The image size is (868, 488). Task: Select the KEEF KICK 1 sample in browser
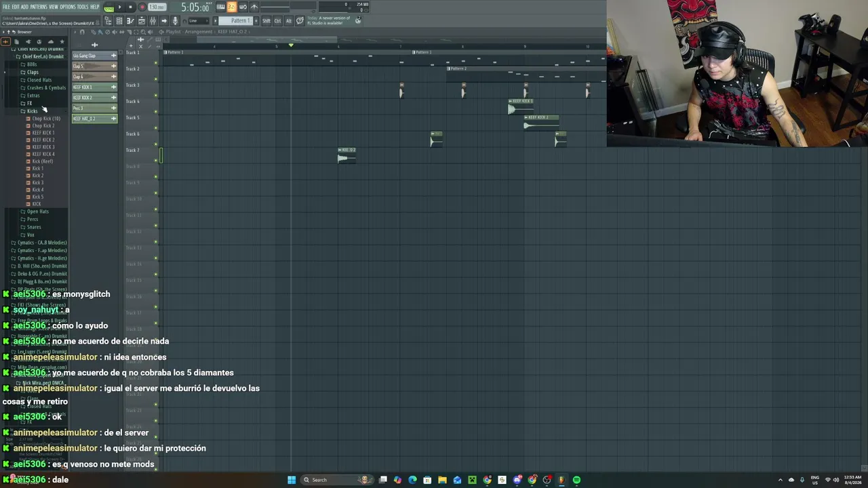pos(43,133)
